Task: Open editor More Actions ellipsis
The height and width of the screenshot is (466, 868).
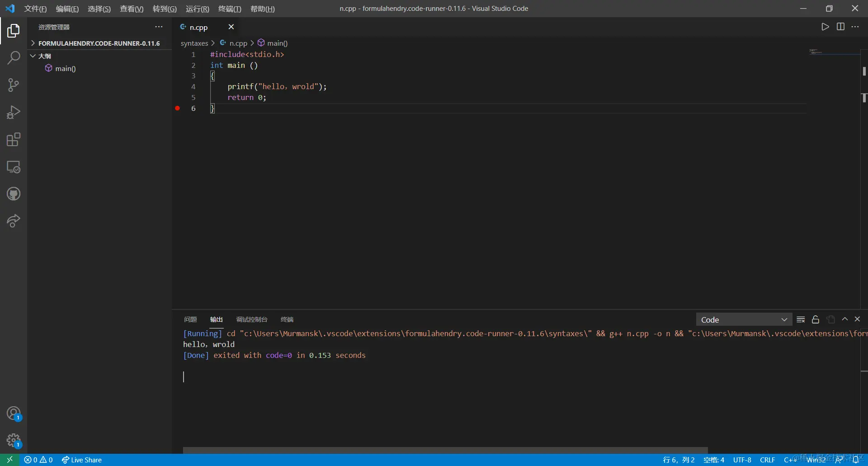Action: (x=855, y=27)
